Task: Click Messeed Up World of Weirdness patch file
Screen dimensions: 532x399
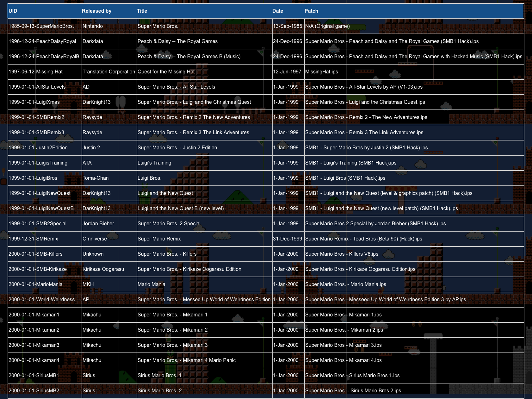Action: click(x=414, y=300)
